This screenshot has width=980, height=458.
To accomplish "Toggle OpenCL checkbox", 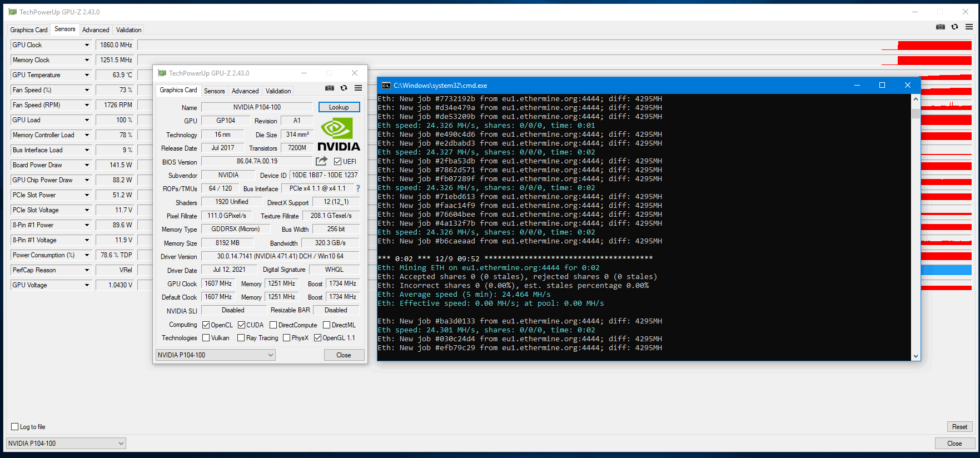I will point(206,325).
